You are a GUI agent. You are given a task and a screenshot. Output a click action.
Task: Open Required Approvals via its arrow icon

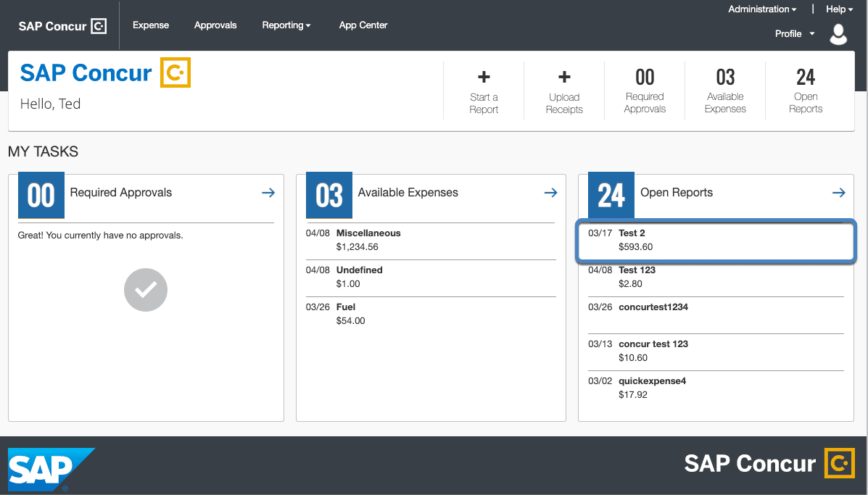pyautogui.click(x=268, y=193)
